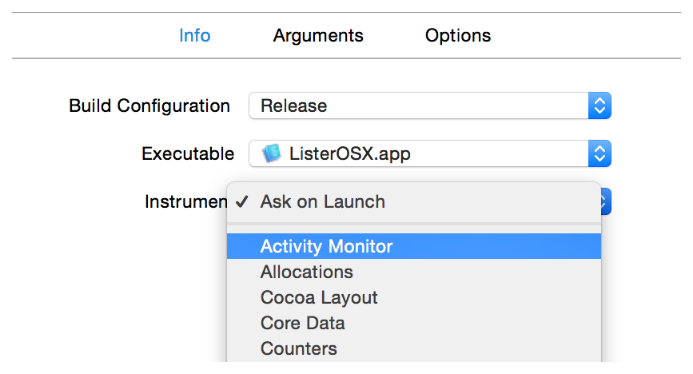The width and height of the screenshot is (693, 374).
Task: Click the Executable label text
Action: coord(188,154)
